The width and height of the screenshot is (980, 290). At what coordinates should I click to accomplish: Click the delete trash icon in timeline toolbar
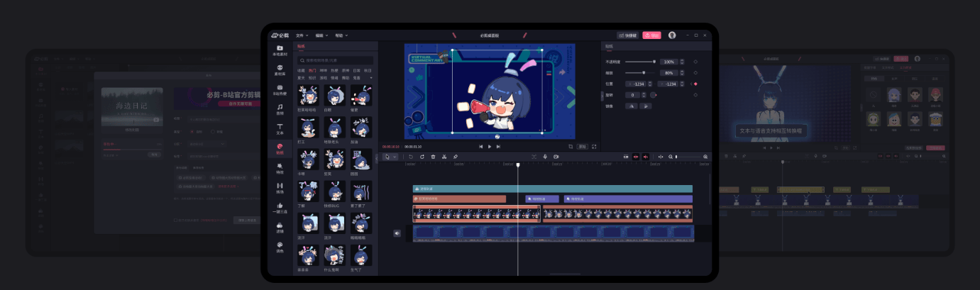click(x=433, y=157)
